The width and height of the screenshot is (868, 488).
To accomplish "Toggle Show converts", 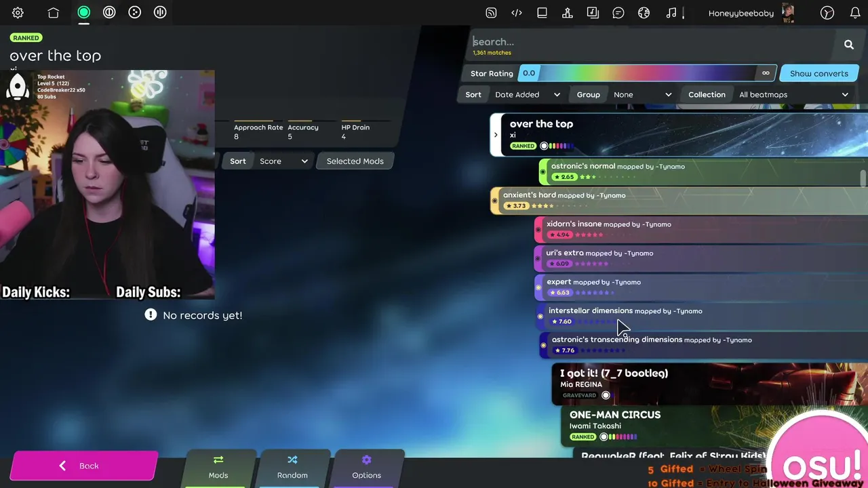I will click(x=818, y=73).
